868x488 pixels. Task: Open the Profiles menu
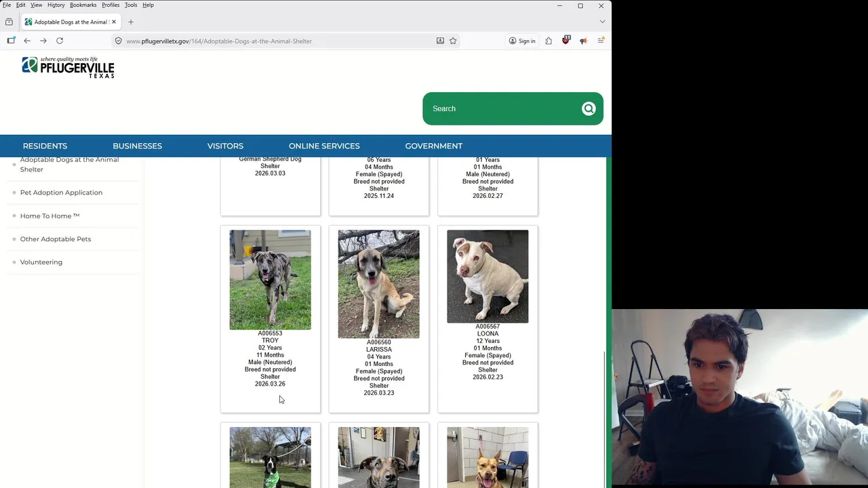click(x=111, y=5)
